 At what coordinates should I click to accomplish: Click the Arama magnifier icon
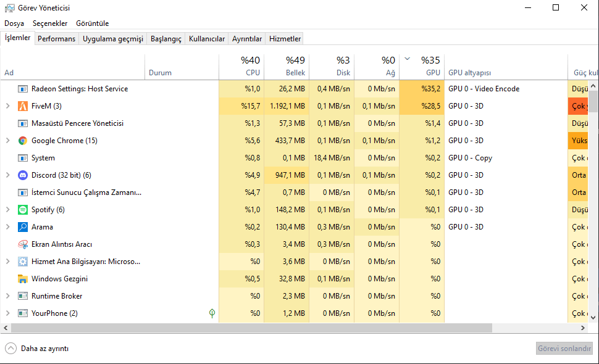coord(23,227)
